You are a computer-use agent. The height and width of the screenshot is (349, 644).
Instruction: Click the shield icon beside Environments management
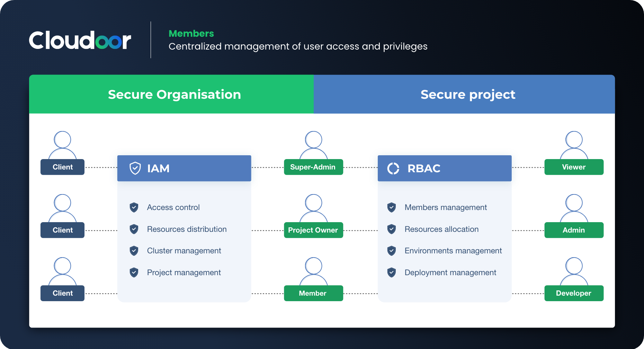[392, 251]
